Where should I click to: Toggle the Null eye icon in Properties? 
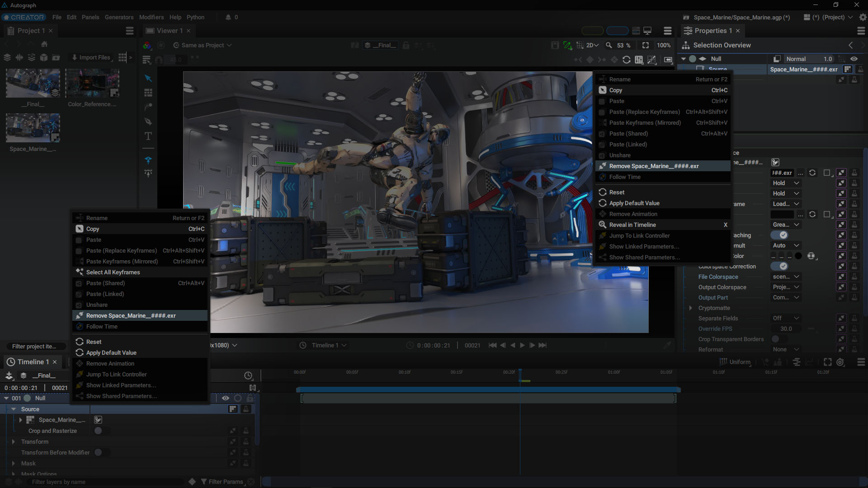coord(854,59)
